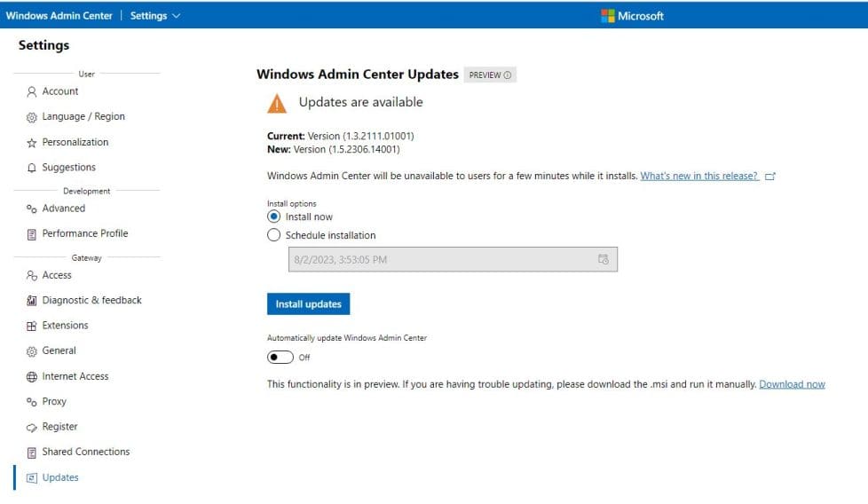Image resolution: width=868 pixels, height=504 pixels.
Task: Click the Current Version 1.3.2111.01001 text
Action: tap(341, 136)
